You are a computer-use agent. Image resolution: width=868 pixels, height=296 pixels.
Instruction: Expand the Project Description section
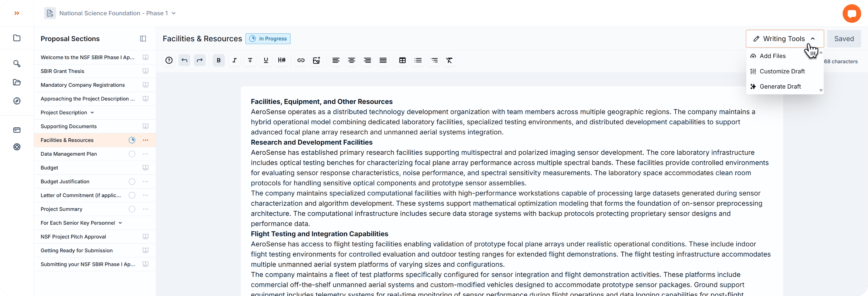pyautogui.click(x=92, y=113)
